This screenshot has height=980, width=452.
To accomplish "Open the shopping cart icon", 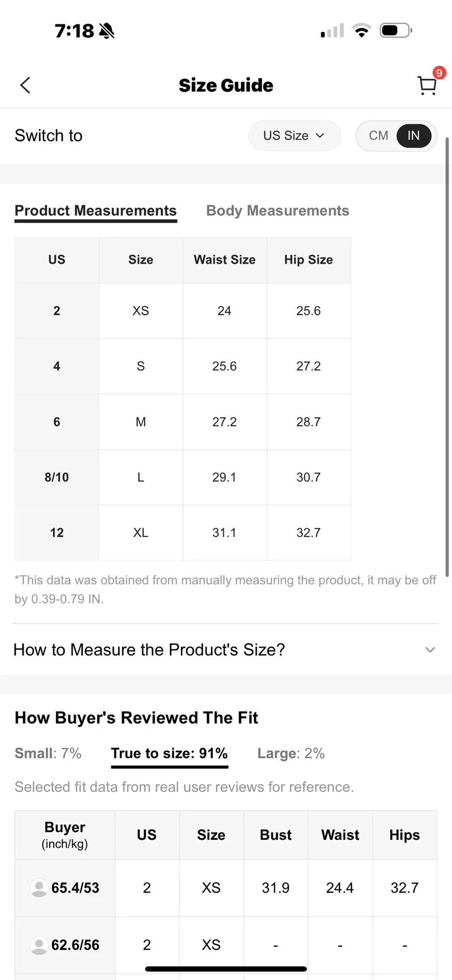I will pyautogui.click(x=427, y=85).
